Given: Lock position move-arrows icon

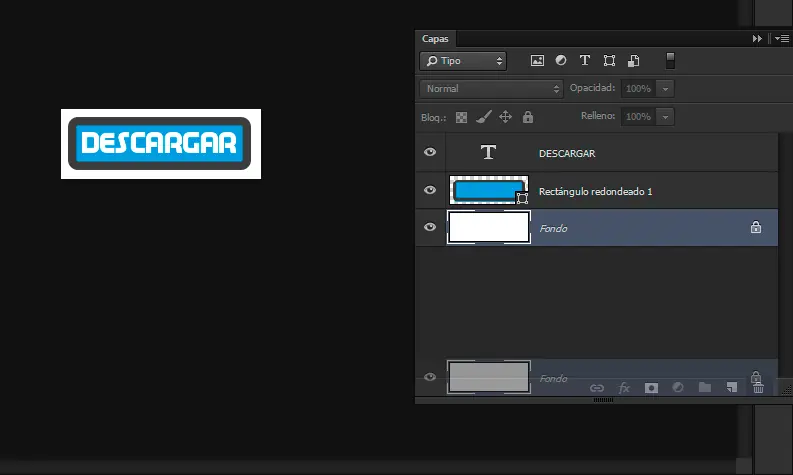Looking at the screenshot, I should 505,117.
